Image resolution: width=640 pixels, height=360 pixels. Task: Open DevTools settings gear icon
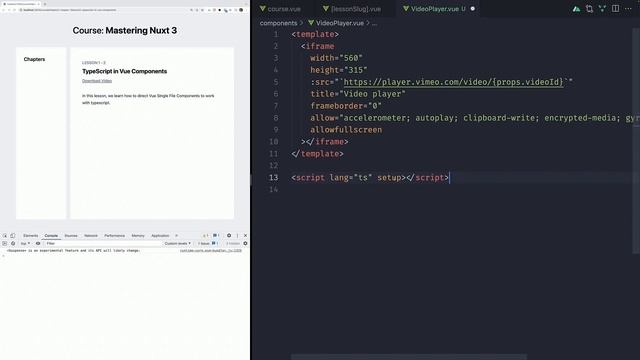229,236
